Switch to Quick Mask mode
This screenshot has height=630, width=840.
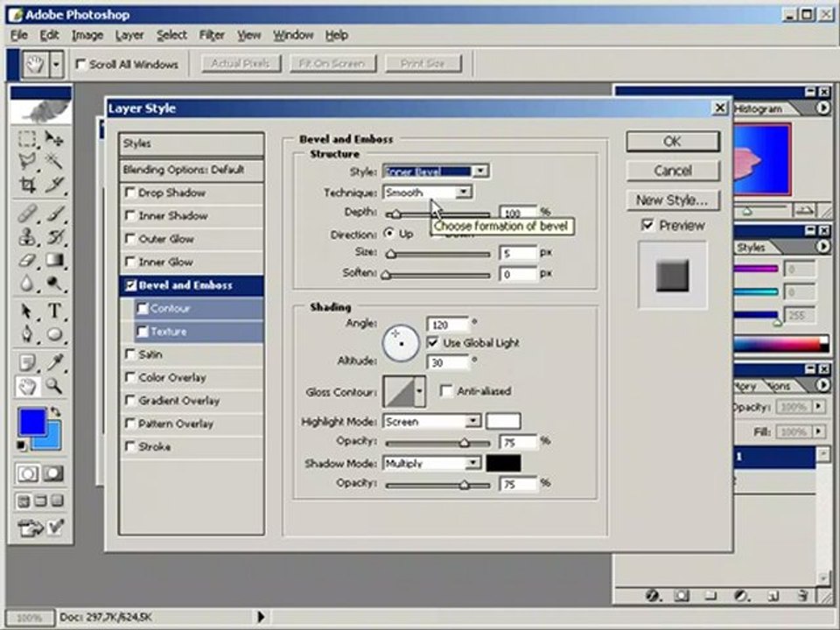click(x=53, y=473)
